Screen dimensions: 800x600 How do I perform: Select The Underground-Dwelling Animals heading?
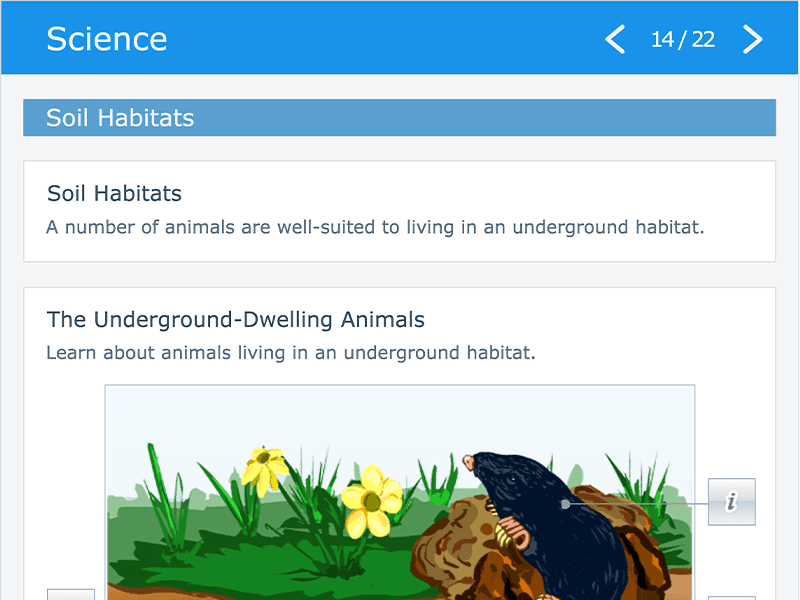[x=235, y=319]
